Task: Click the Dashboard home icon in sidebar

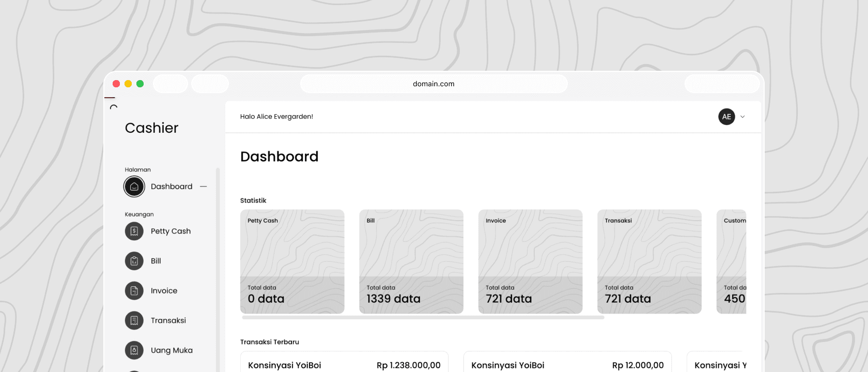Action: point(134,187)
